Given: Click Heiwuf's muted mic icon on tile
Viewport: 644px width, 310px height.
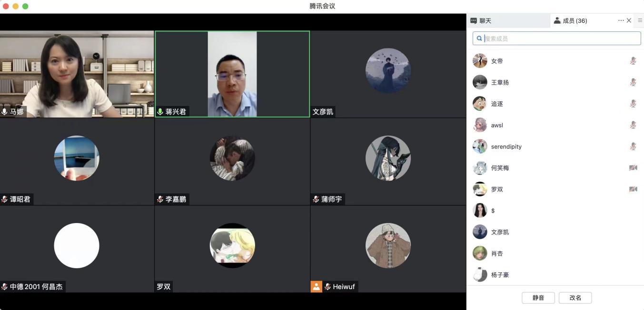Looking at the screenshot, I should [327, 287].
